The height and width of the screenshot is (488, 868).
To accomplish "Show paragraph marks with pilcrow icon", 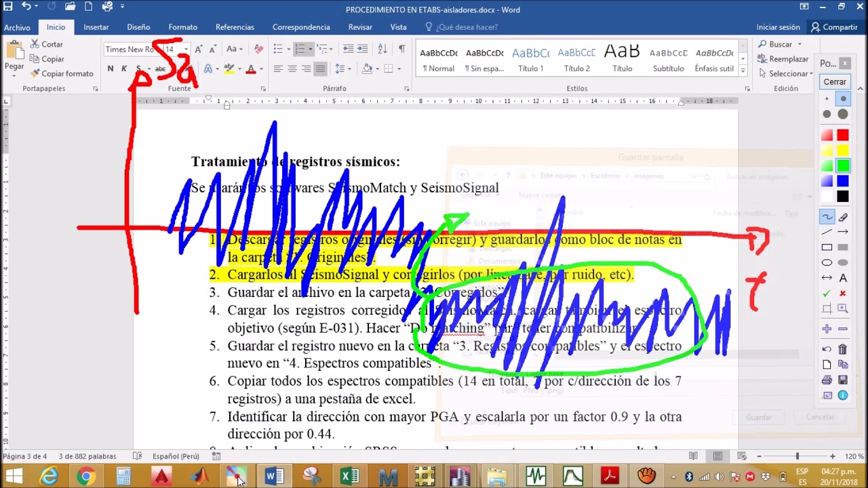I will tap(401, 49).
